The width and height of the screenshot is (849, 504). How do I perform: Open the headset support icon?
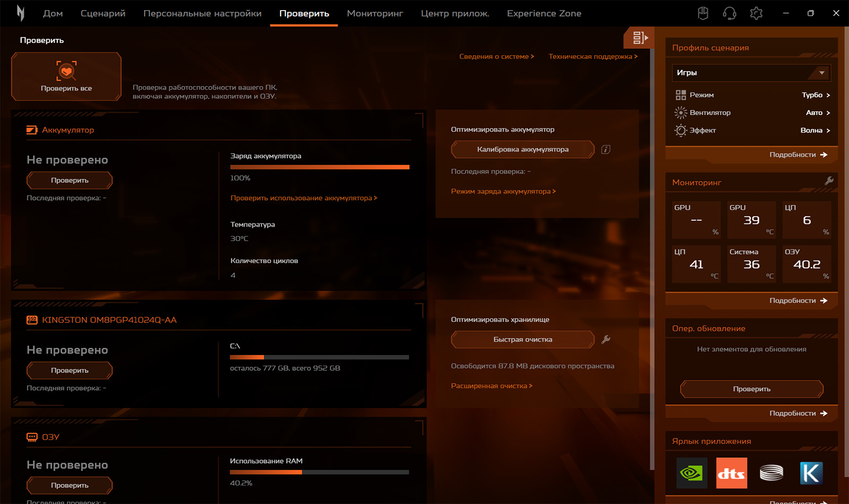tap(730, 13)
